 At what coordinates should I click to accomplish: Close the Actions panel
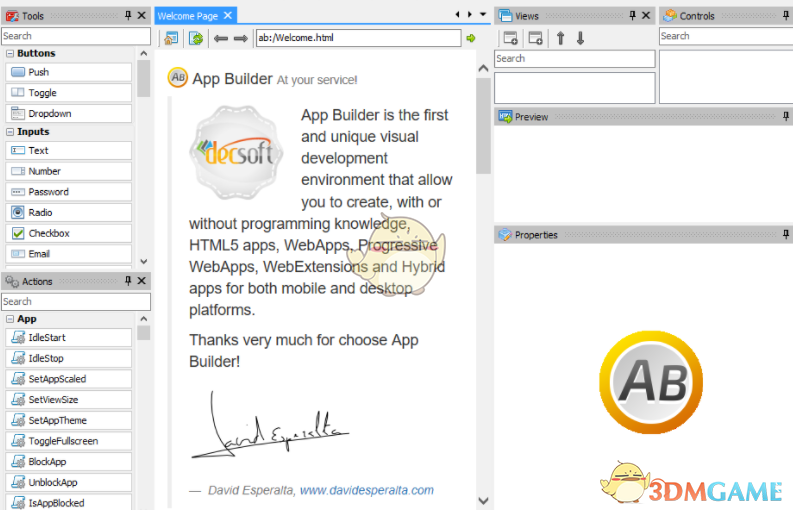click(142, 281)
